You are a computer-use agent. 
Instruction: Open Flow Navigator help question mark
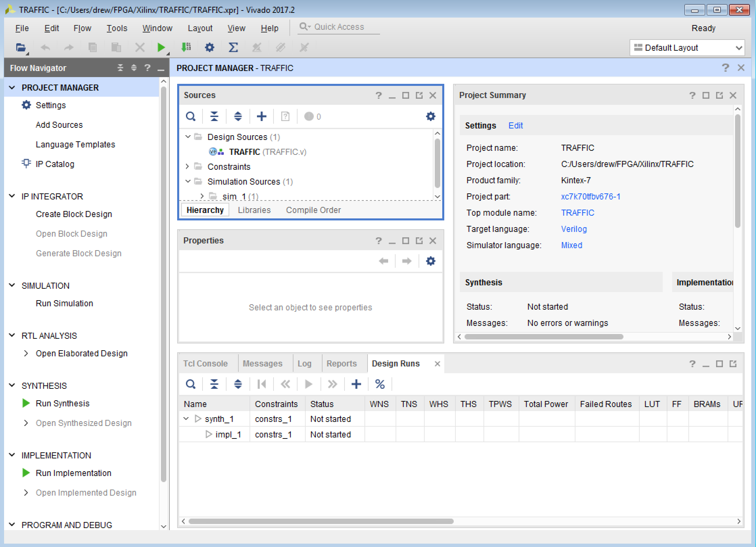(x=147, y=68)
